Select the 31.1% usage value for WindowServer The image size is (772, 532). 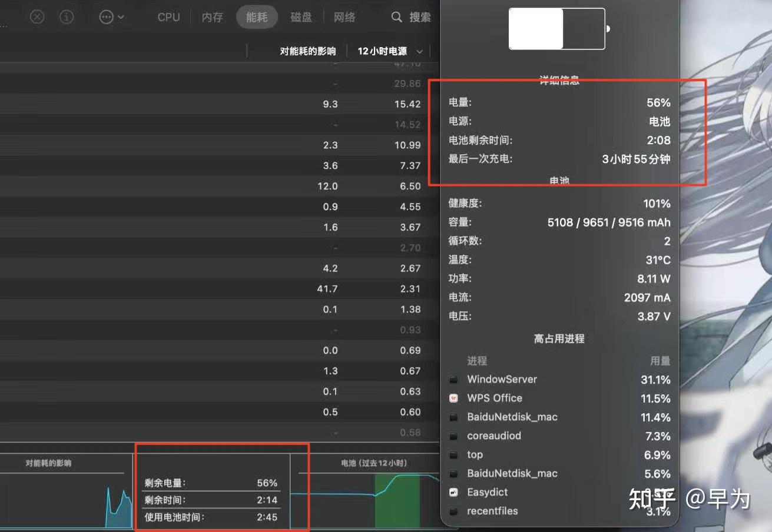coord(655,380)
